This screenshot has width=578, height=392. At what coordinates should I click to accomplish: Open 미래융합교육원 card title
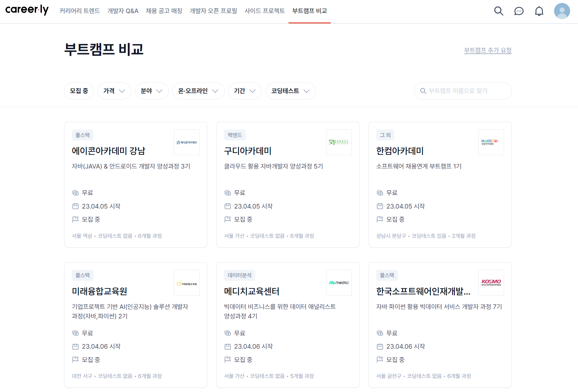point(99,291)
